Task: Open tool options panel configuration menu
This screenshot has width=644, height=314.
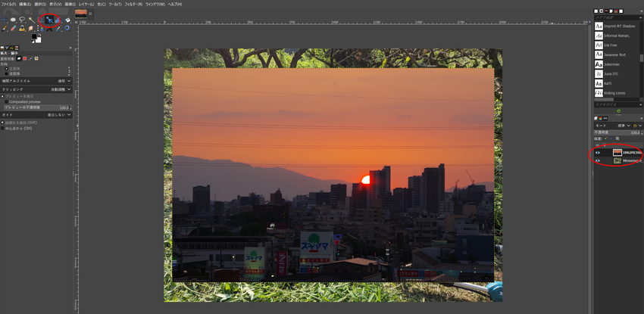Action: [70, 48]
